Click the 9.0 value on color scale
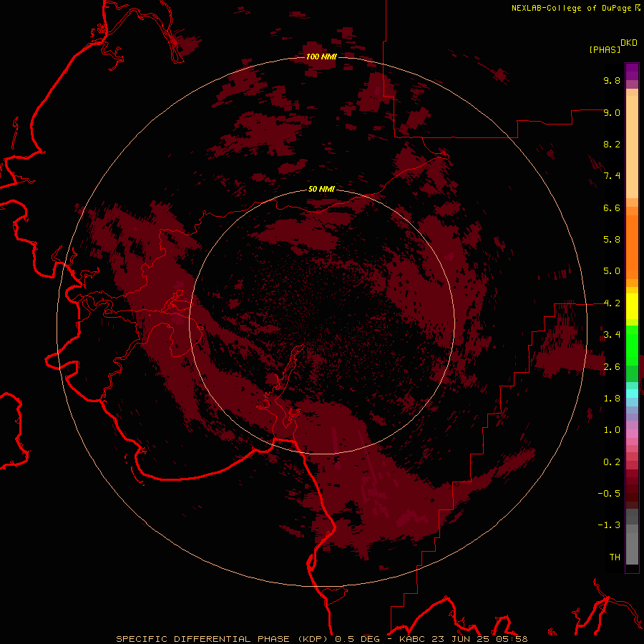This screenshot has height=644, width=644. pyautogui.click(x=612, y=112)
